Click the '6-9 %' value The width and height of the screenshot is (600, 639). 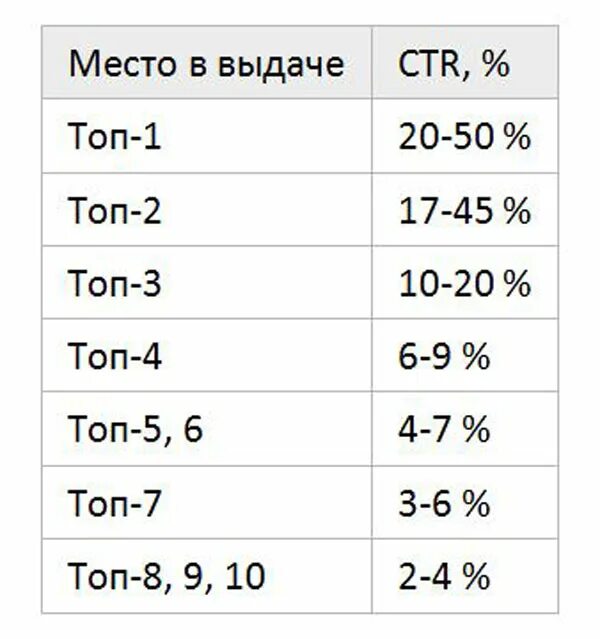444,356
